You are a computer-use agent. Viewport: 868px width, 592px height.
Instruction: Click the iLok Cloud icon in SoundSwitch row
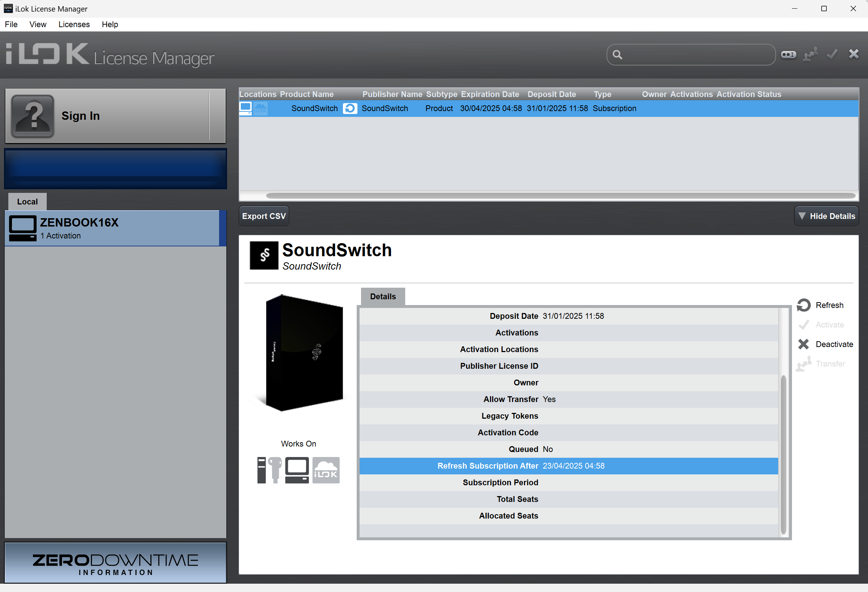point(260,109)
